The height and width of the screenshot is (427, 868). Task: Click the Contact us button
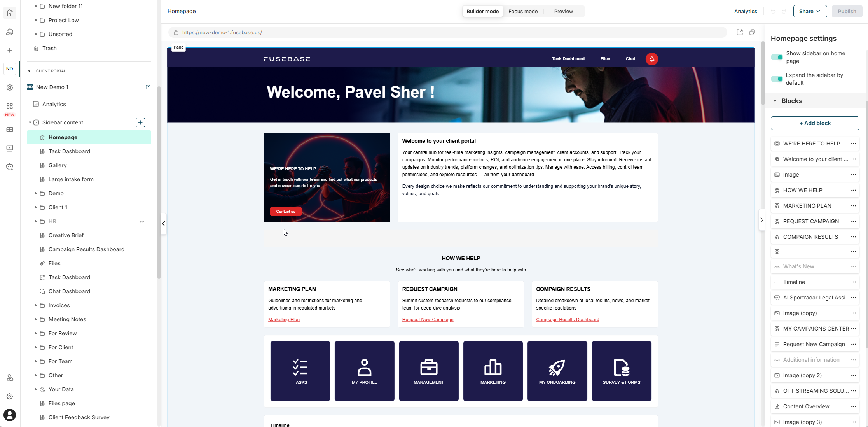coord(286,212)
